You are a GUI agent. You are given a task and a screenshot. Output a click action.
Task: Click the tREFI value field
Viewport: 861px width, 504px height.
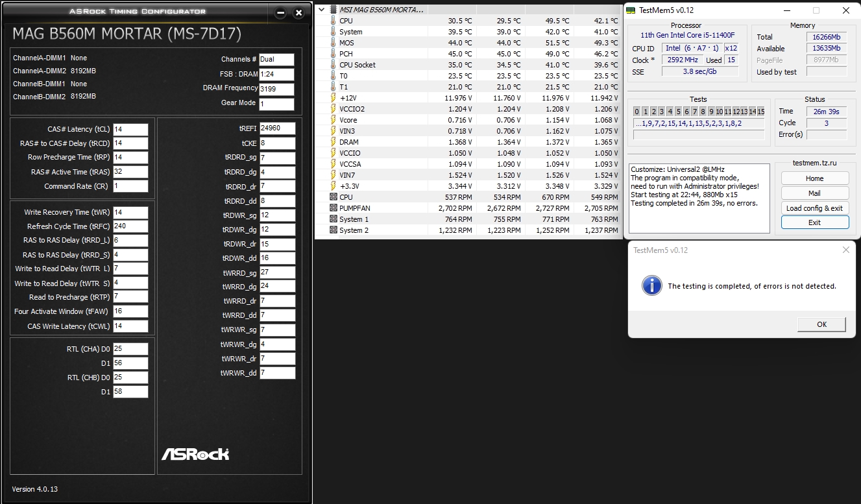(x=278, y=128)
